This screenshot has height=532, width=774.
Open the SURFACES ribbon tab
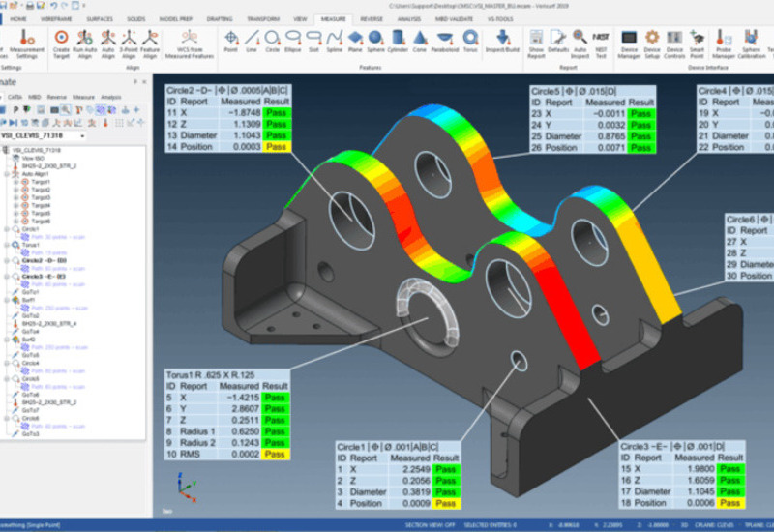[x=100, y=18]
